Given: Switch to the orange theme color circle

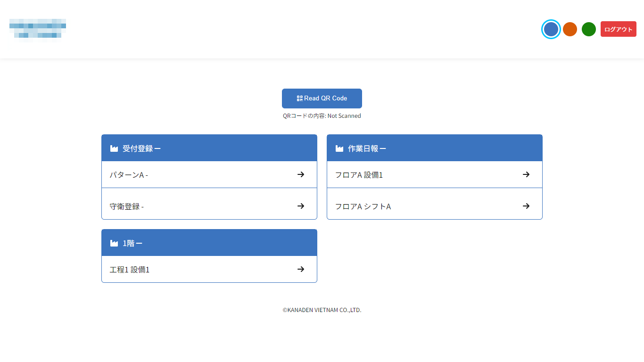Looking at the screenshot, I should [570, 29].
